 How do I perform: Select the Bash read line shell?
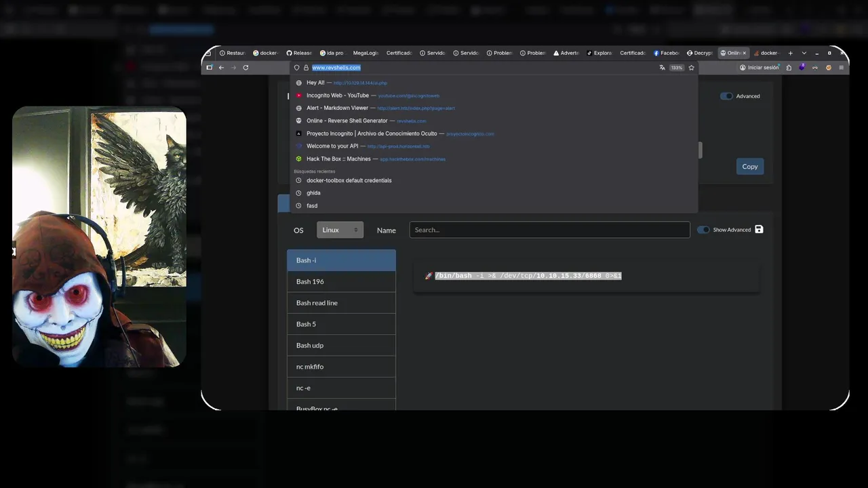coord(341,303)
